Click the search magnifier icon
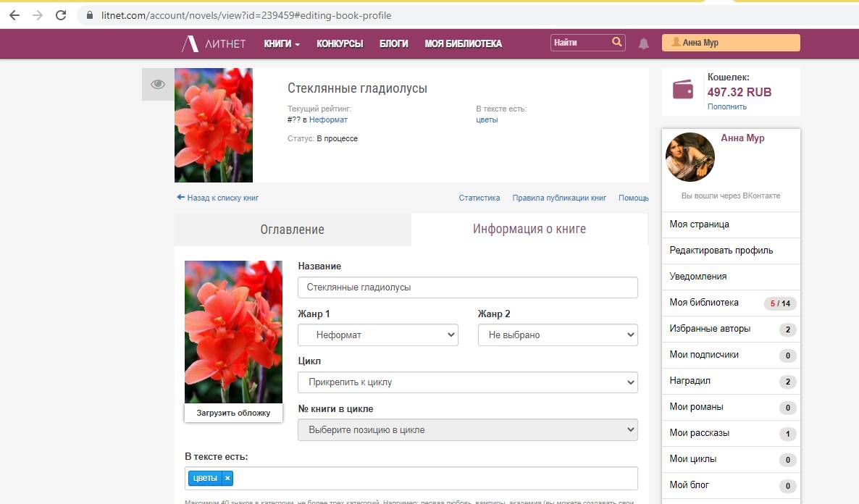The image size is (859, 504). coord(616,42)
